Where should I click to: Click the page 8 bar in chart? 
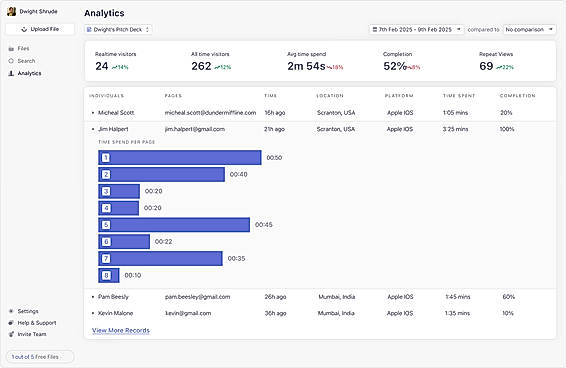pyautogui.click(x=109, y=275)
